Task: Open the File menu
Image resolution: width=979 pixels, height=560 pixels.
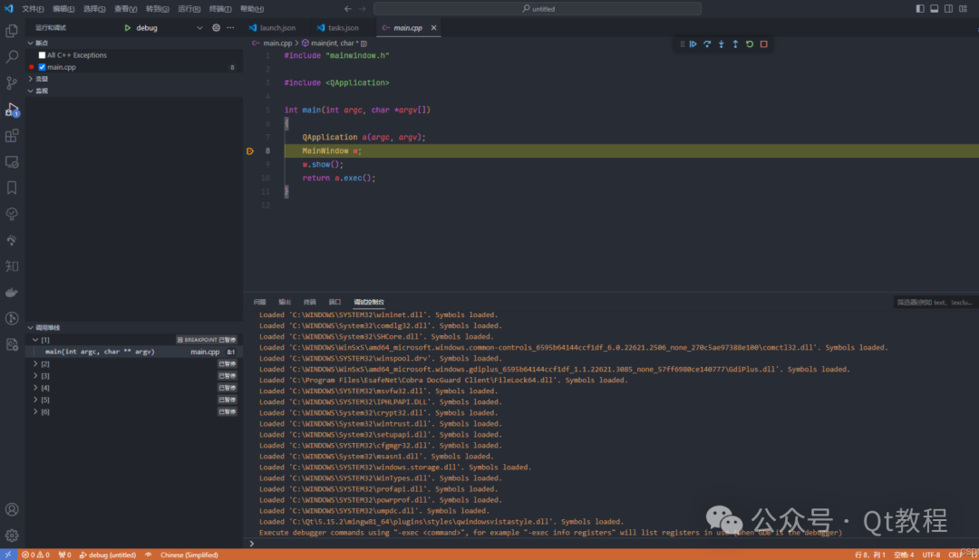Action: pos(33,9)
